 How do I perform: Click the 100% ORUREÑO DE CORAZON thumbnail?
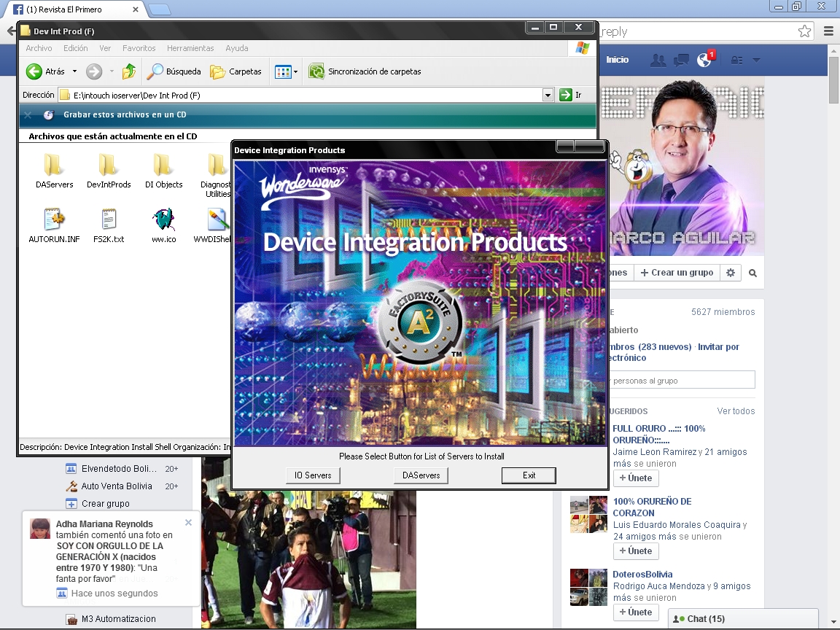588,515
